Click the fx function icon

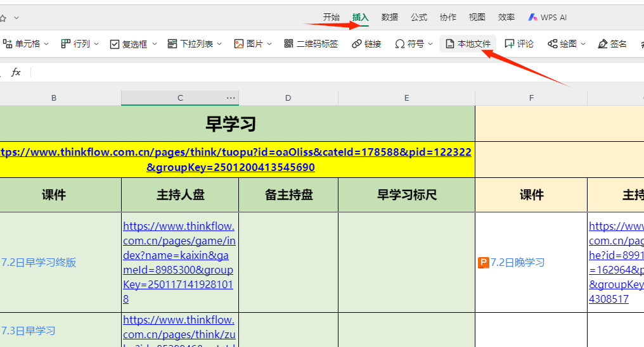(x=16, y=72)
